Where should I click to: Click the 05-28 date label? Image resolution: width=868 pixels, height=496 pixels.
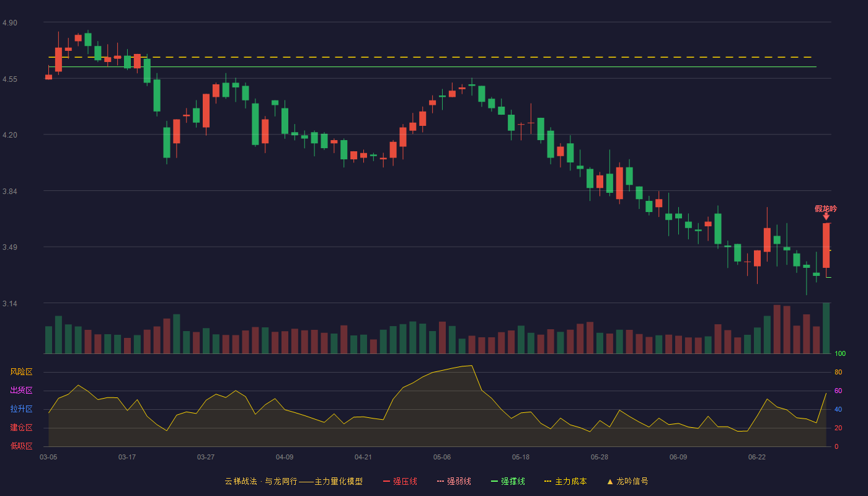tap(600, 457)
